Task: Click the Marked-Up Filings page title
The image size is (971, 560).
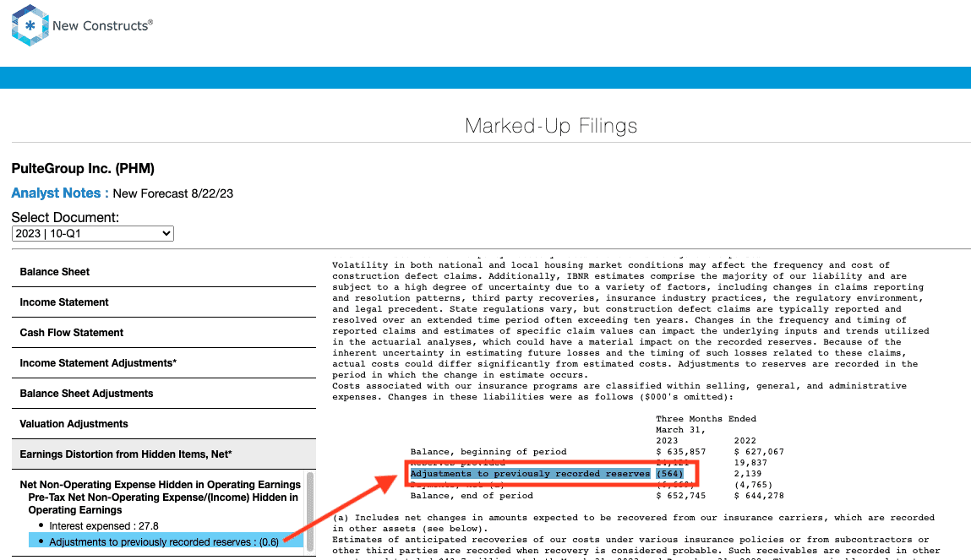Action: click(x=551, y=126)
